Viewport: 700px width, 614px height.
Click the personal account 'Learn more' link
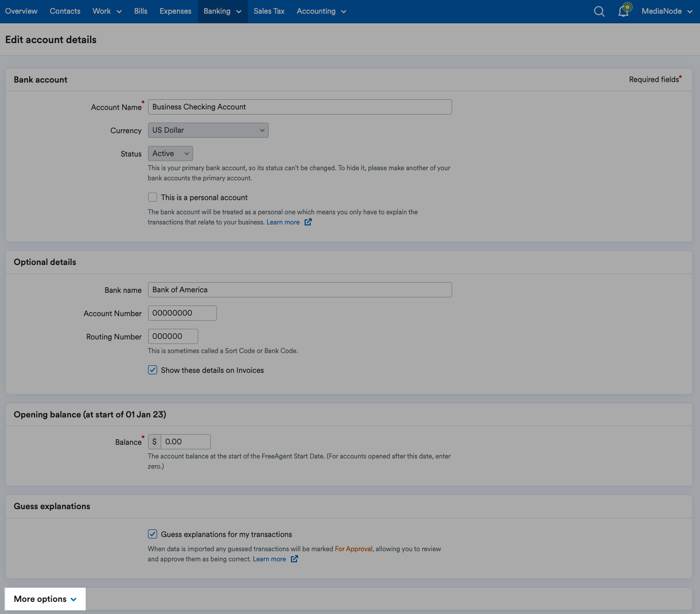click(x=283, y=222)
